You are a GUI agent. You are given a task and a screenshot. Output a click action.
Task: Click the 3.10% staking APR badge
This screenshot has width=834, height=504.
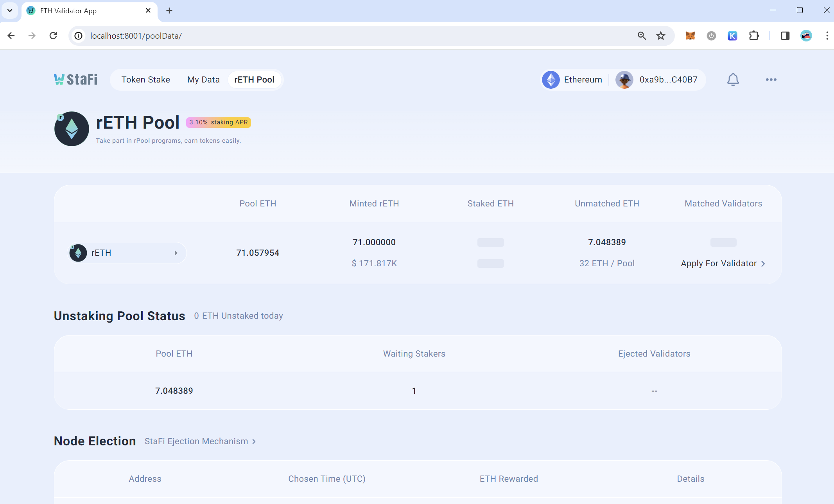tap(219, 122)
